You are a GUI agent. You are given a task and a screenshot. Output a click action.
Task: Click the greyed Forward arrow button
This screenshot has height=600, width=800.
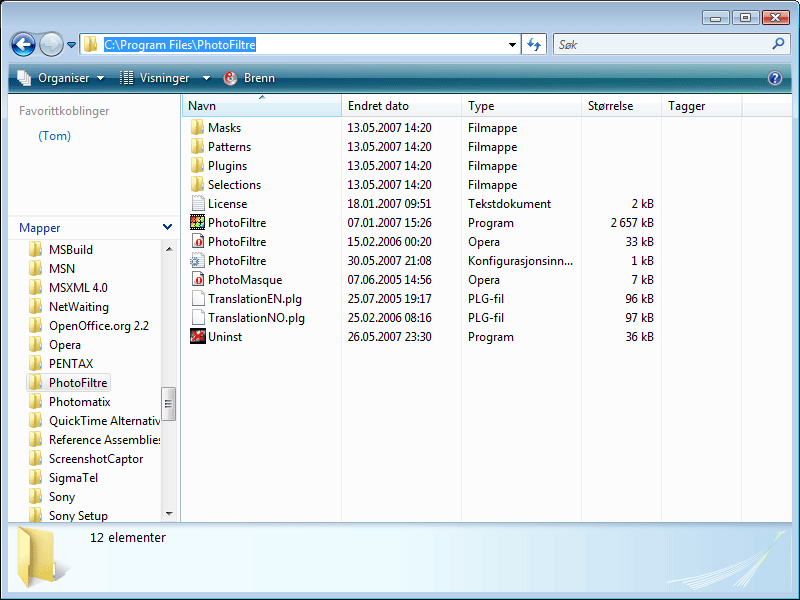52,44
